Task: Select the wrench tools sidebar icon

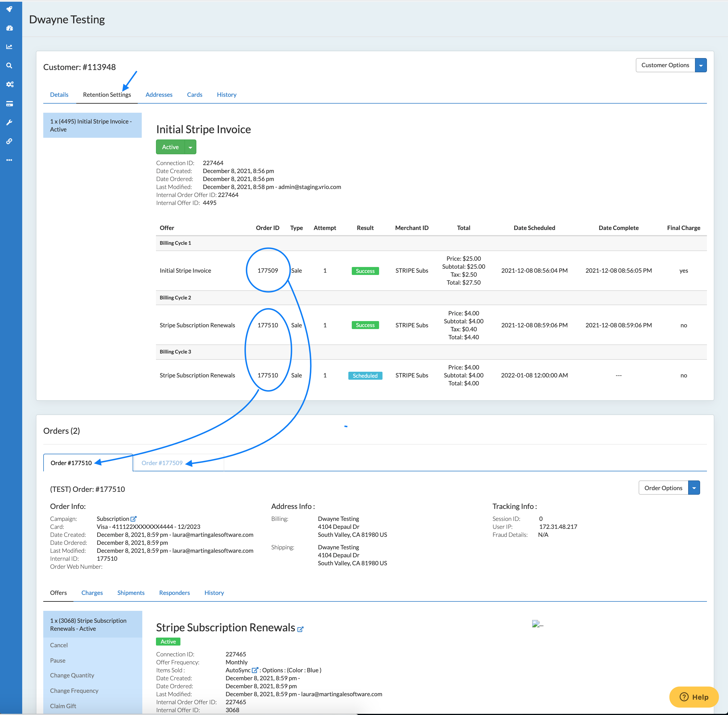Action: (9, 122)
